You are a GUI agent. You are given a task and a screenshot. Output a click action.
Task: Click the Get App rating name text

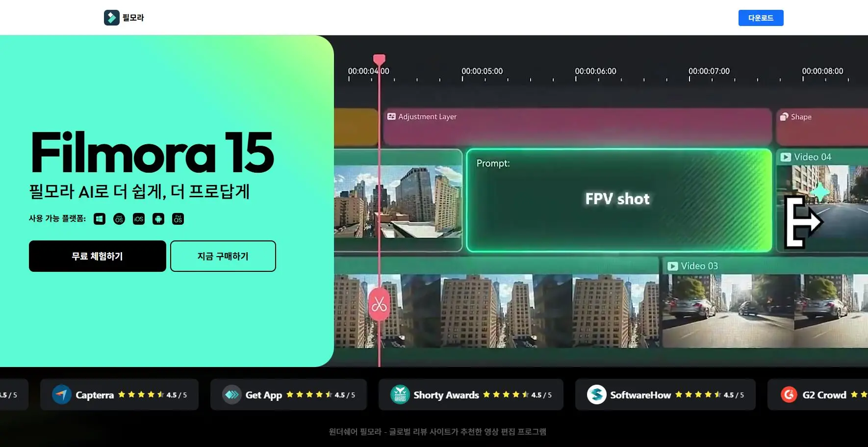[264, 395]
